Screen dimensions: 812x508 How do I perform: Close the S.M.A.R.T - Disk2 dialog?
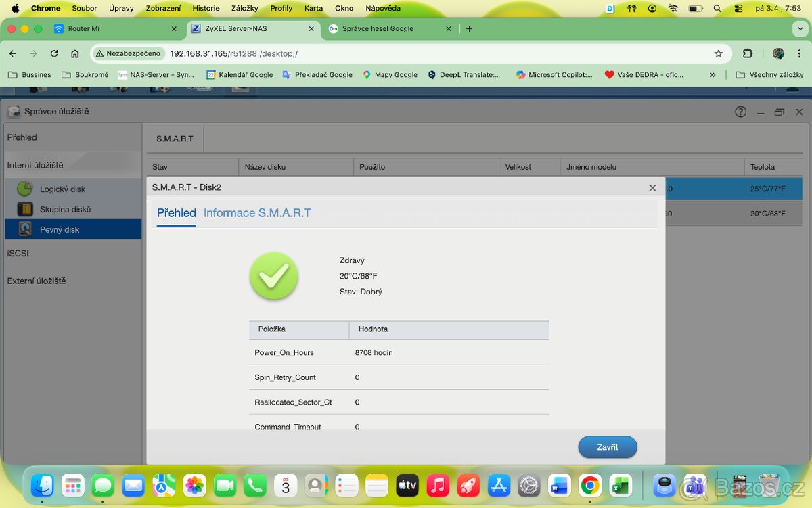652,188
